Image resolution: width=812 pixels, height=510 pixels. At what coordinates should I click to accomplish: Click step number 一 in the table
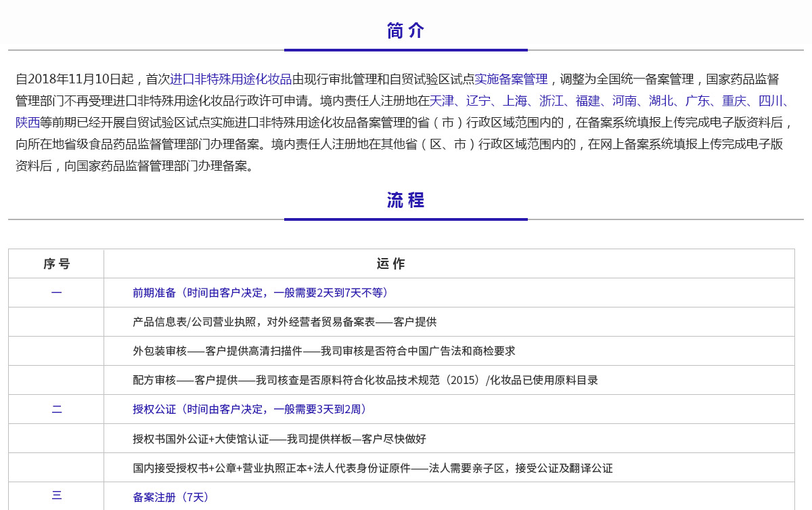(56, 293)
